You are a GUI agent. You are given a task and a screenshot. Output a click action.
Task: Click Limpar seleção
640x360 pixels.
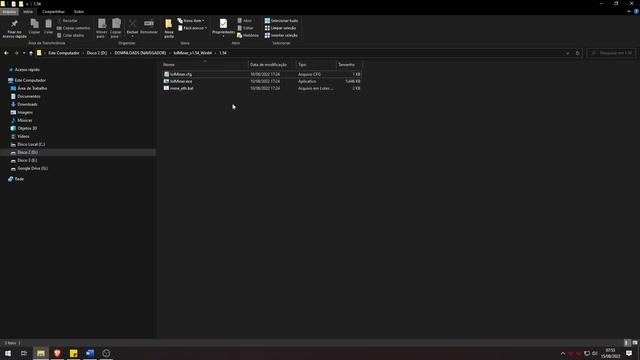click(x=280, y=28)
